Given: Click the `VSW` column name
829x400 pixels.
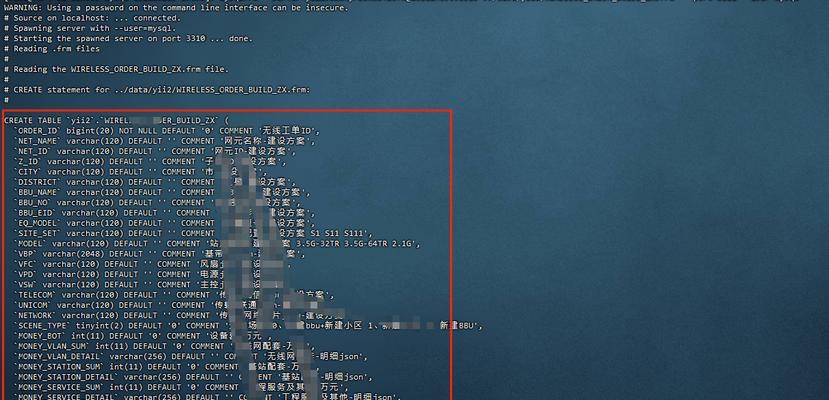Looking at the screenshot, I should click(25, 284).
